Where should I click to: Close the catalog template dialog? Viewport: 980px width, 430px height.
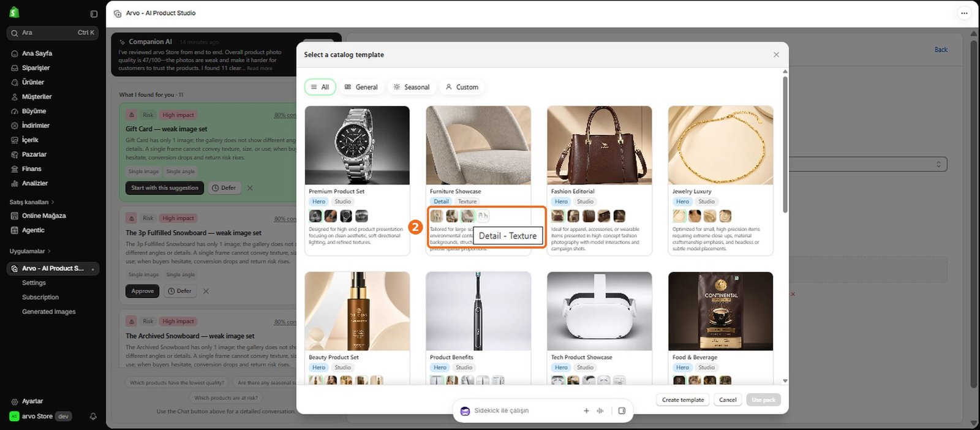coord(776,55)
